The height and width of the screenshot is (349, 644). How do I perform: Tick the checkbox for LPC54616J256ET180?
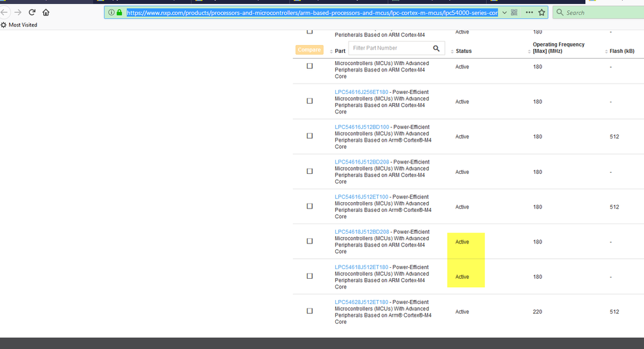coord(309,101)
